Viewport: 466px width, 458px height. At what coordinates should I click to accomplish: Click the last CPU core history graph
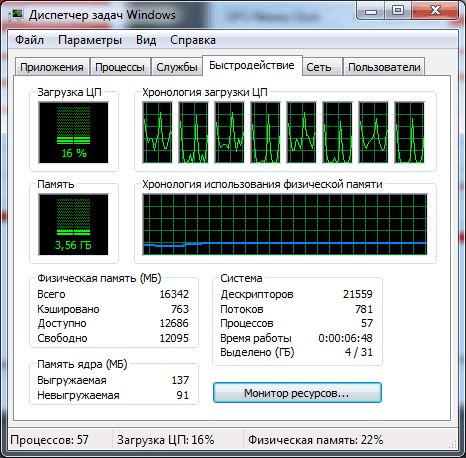410,133
